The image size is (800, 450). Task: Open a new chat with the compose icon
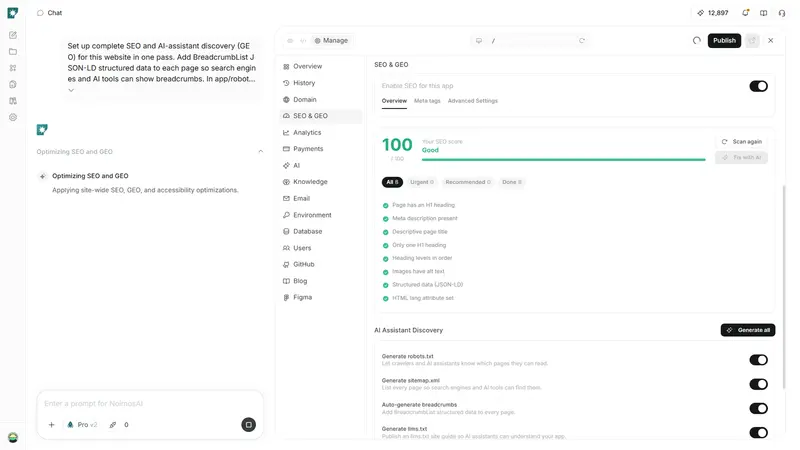pyautogui.click(x=13, y=35)
